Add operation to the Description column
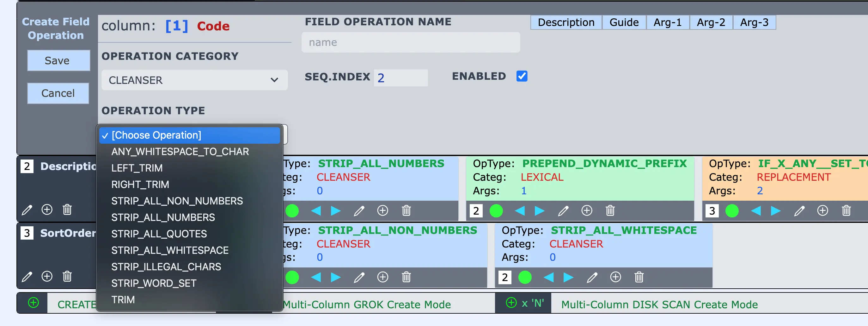Viewport: 868px width, 326px height. (x=47, y=210)
